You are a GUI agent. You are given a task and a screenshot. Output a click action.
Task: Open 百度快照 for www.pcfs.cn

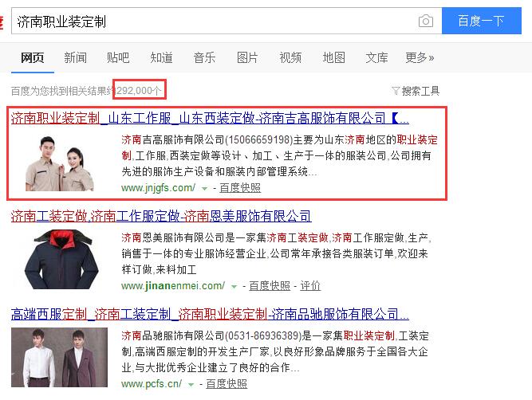click(x=227, y=384)
